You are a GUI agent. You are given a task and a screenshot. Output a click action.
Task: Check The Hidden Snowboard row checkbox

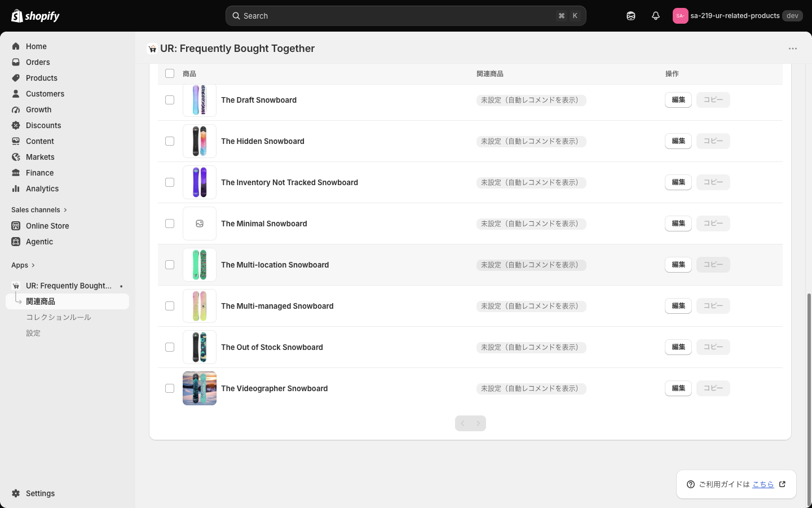coord(170,141)
